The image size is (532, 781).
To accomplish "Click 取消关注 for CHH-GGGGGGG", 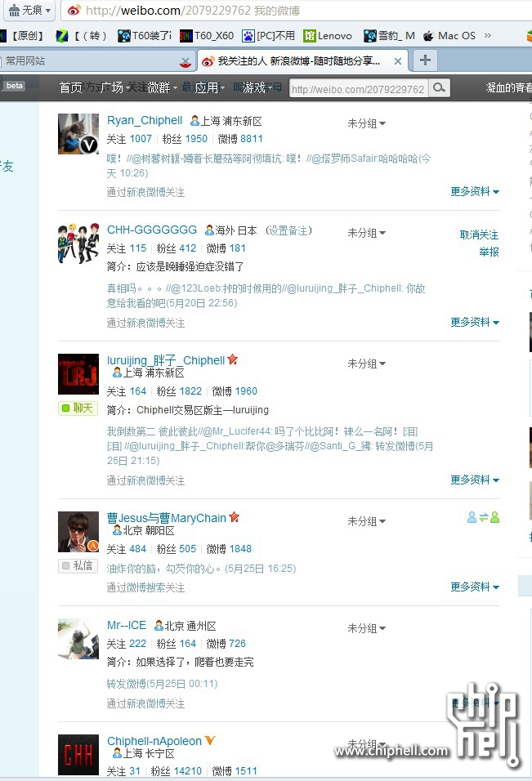I will point(479,234).
